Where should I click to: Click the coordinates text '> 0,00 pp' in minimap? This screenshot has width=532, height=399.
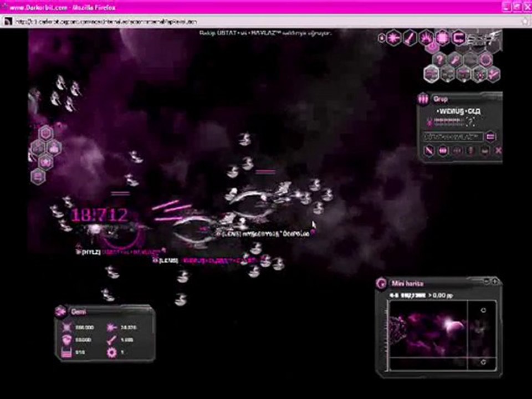(441, 295)
